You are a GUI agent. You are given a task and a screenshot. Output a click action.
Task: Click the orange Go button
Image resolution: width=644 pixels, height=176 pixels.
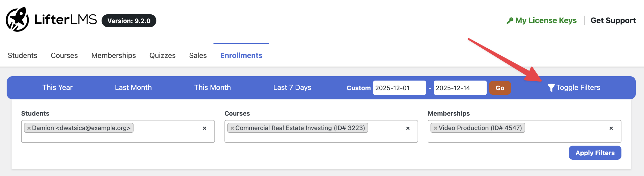[x=500, y=88]
